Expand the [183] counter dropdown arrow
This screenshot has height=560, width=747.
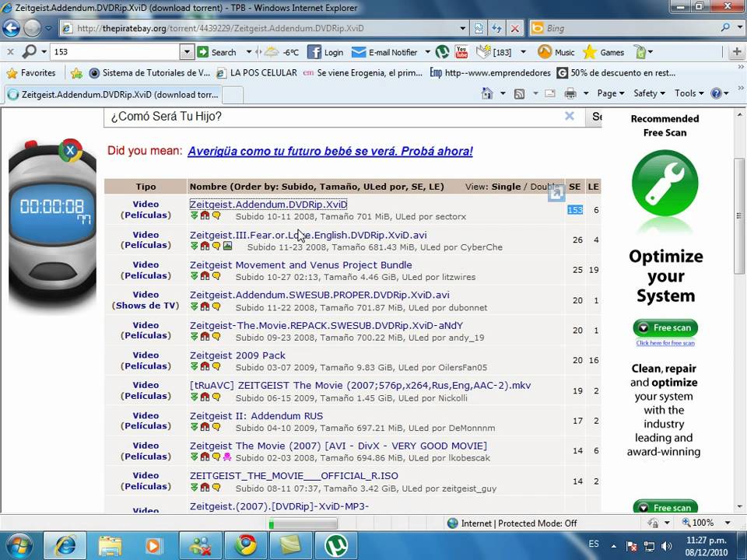click(x=523, y=52)
